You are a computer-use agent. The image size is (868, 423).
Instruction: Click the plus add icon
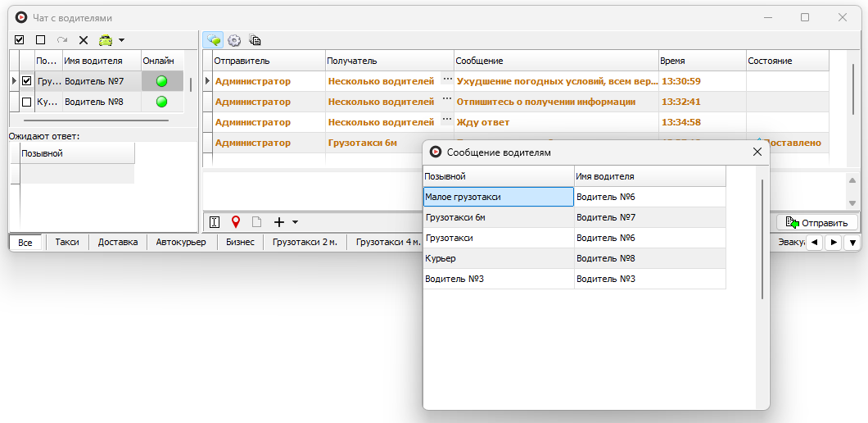tap(279, 222)
